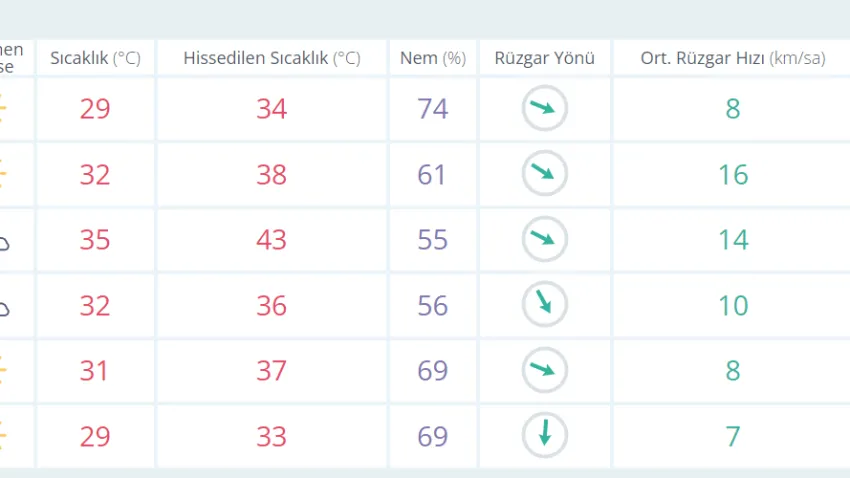
Task: Click the humidity value 55
Action: pyautogui.click(x=433, y=240)
